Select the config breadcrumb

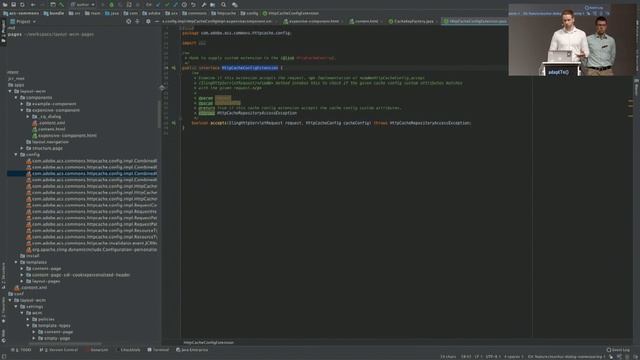pyautogui.click(x=249, y=13)
